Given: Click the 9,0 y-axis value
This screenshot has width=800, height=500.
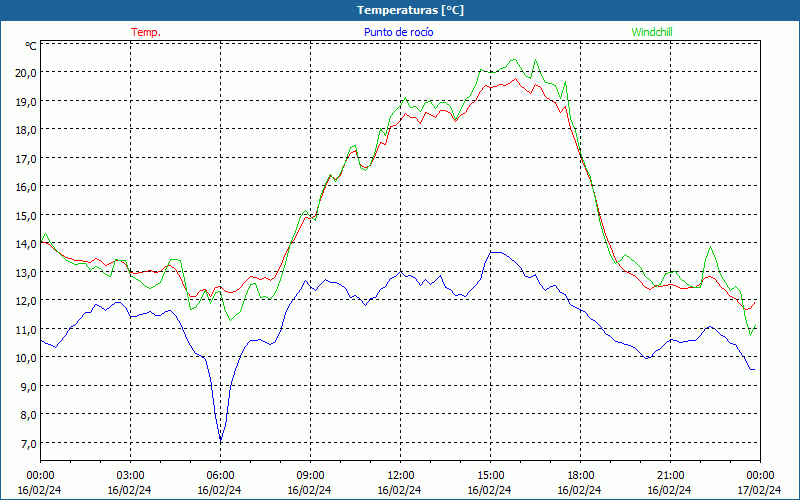Looking at the screenshot, I should (x=29, y=386).
